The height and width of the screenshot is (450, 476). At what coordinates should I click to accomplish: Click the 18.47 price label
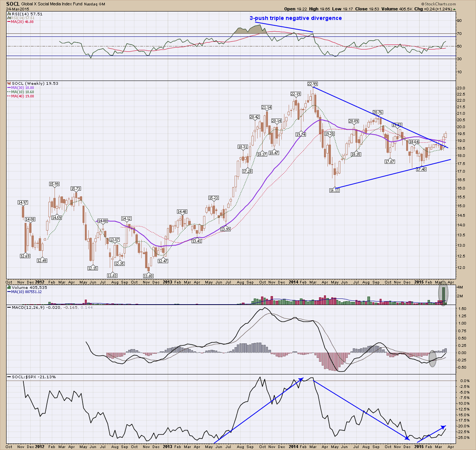tap(274, 153)
